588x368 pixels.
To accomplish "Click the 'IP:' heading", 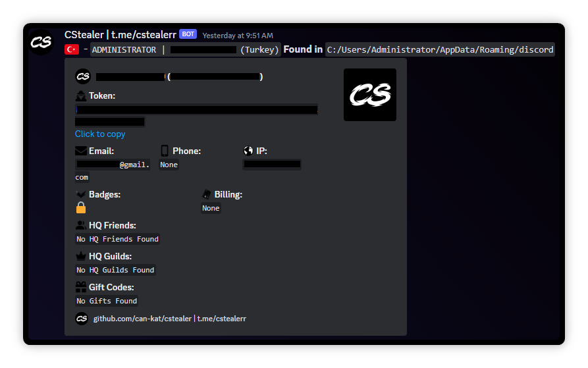I will 262,151.
